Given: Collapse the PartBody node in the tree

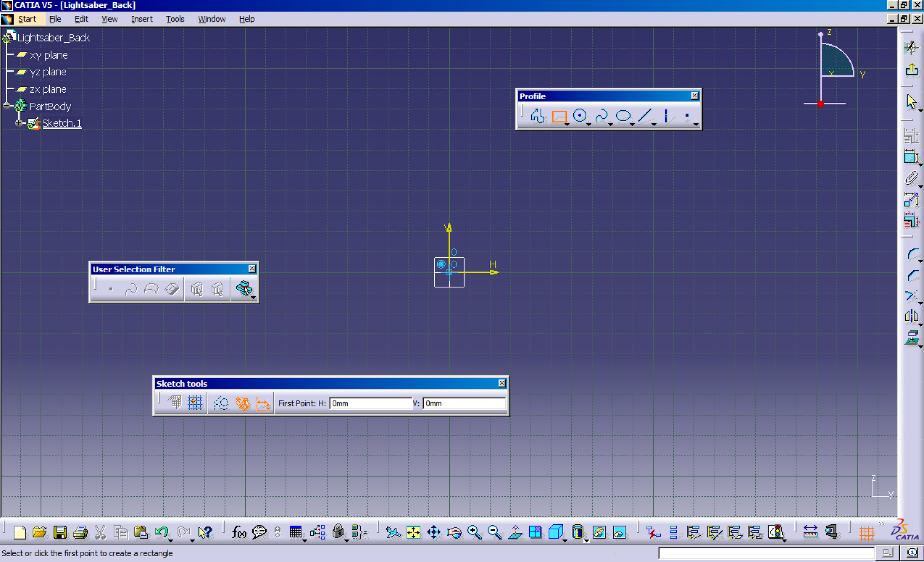Looking at the screenshot, I should point(6,106).
